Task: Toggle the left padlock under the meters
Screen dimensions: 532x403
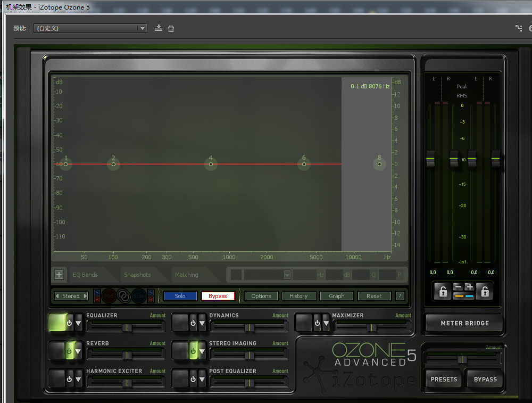Action: click(x=443, y=291)
